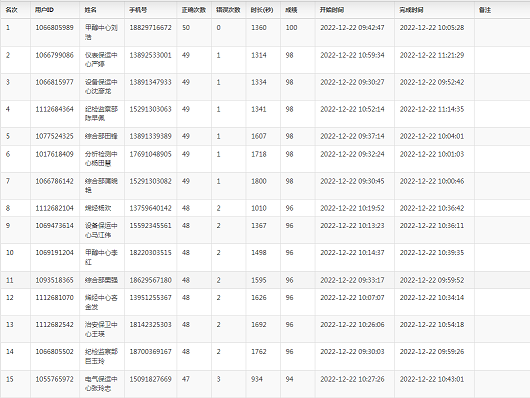Screen dimensions: 530x398
Task: Click the 正确次数 column header
Action: (194, 10)
